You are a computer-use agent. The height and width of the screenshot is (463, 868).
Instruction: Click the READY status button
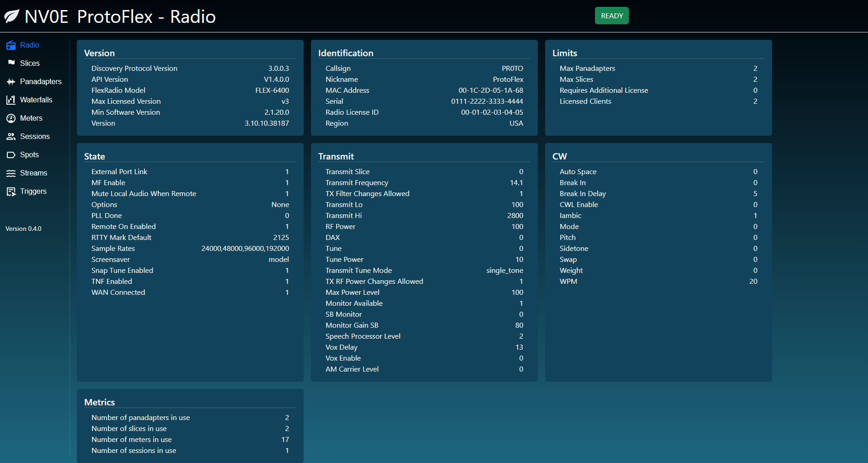[611, 16]
